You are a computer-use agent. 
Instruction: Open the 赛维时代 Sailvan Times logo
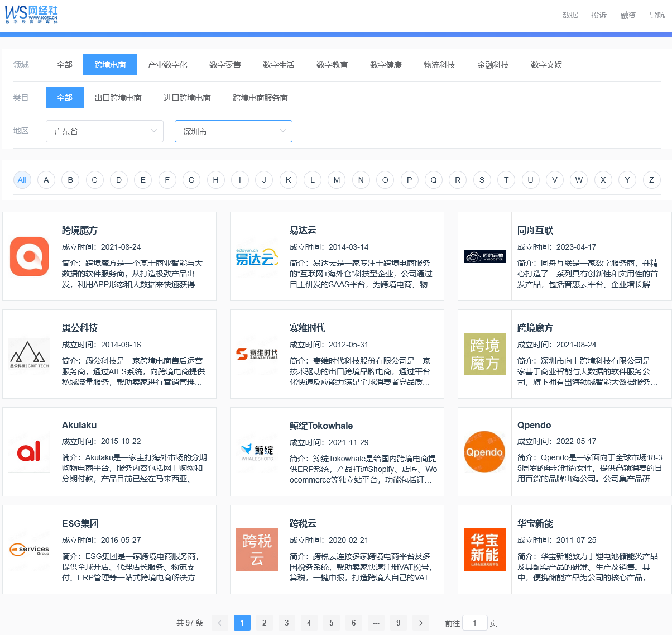click(x=257, y=354)
